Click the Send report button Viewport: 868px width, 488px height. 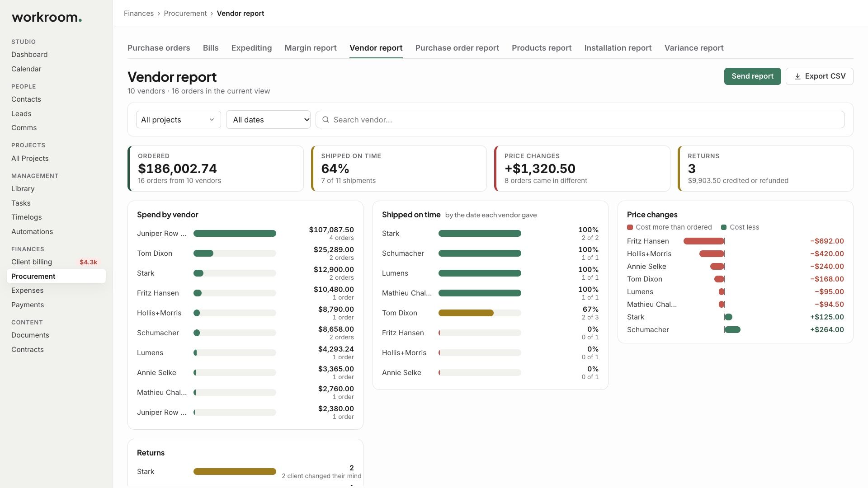click(x=752, y=76)
